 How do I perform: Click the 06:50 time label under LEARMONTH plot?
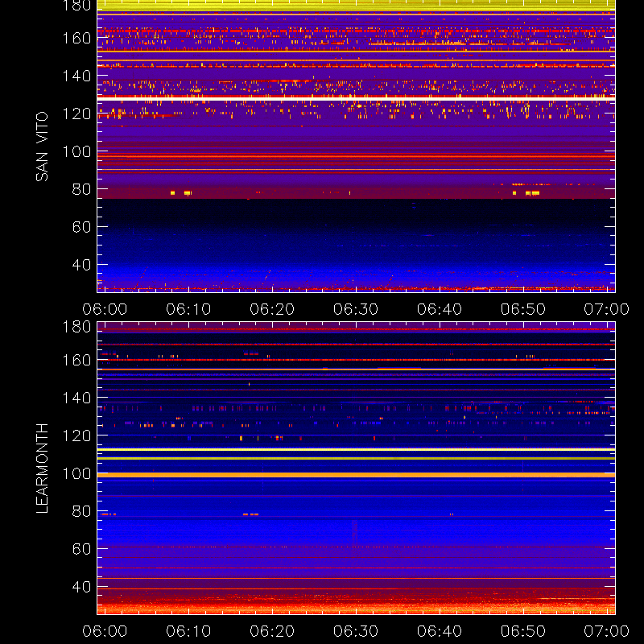522,631
